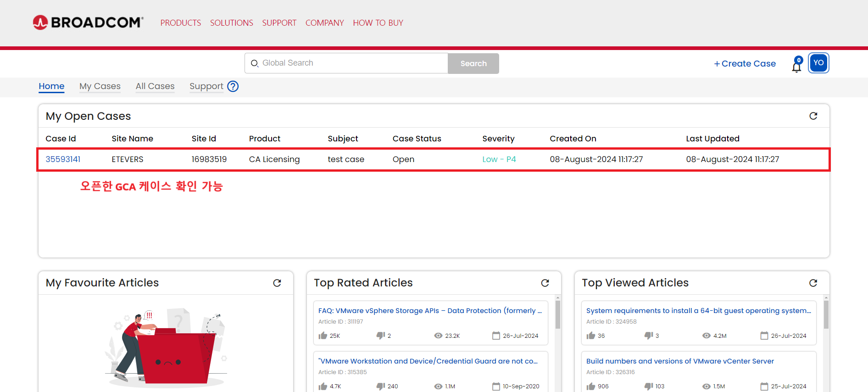Click Create Case link

745,64
